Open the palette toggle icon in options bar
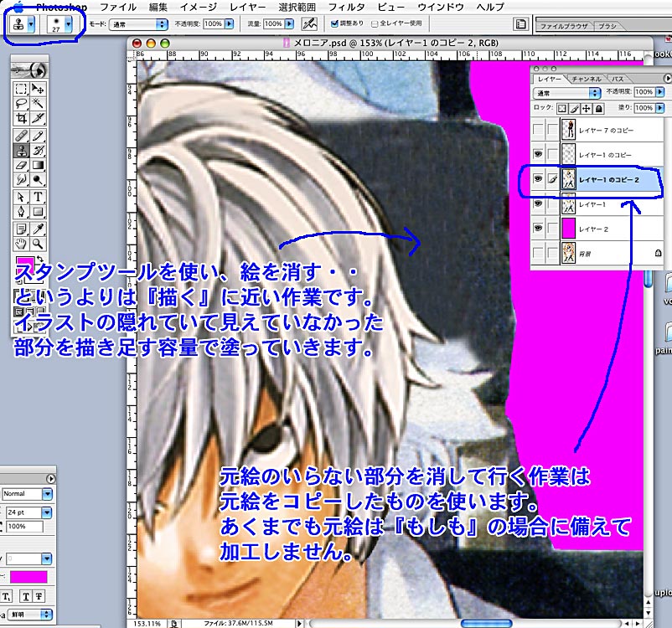Screen dimensions: 672x628 pos(520,24)
